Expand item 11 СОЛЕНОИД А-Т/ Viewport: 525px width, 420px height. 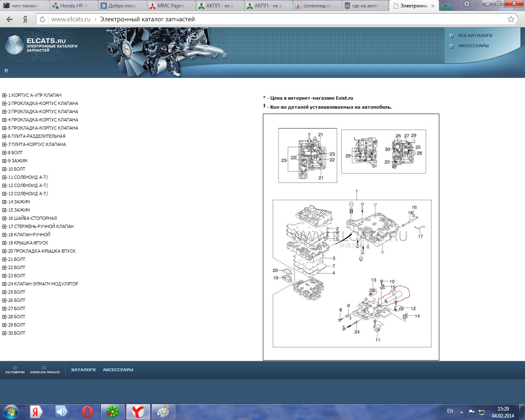tap(5, 177)
